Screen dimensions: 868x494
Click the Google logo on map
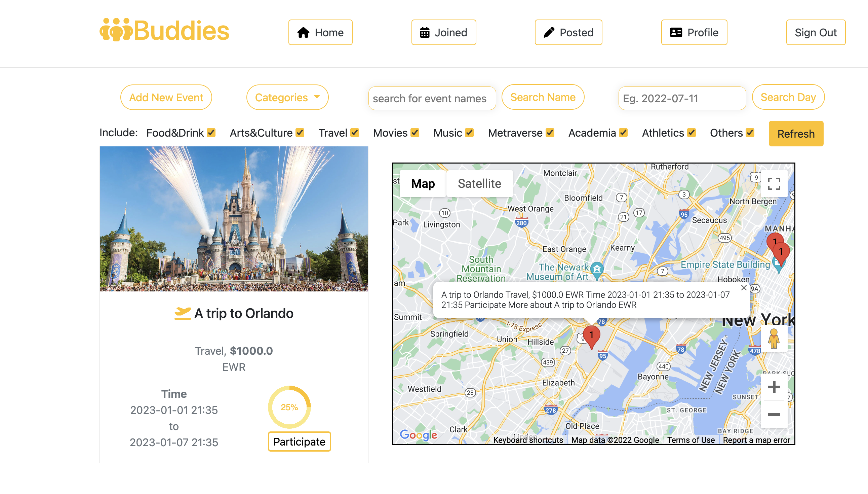pyautogui.click(x=418, y=435)
